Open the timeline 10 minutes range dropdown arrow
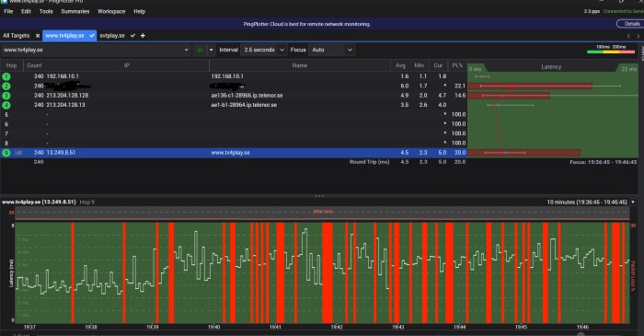644x336 pixels. click(x=633, y=203)
